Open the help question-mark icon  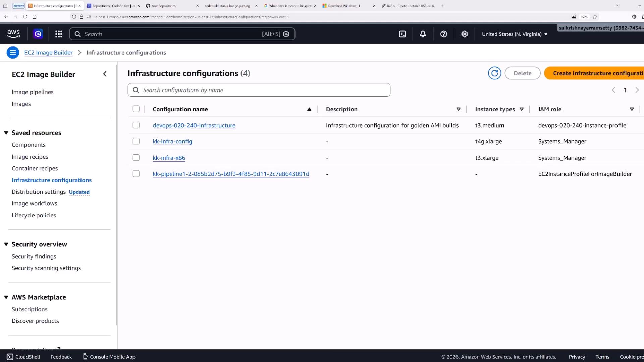point(444,34)
